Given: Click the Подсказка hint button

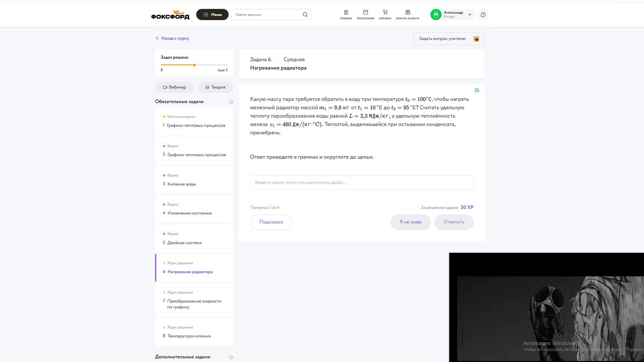Looking at the screenshot, I should pyautogui.click(x=271, y=222).
